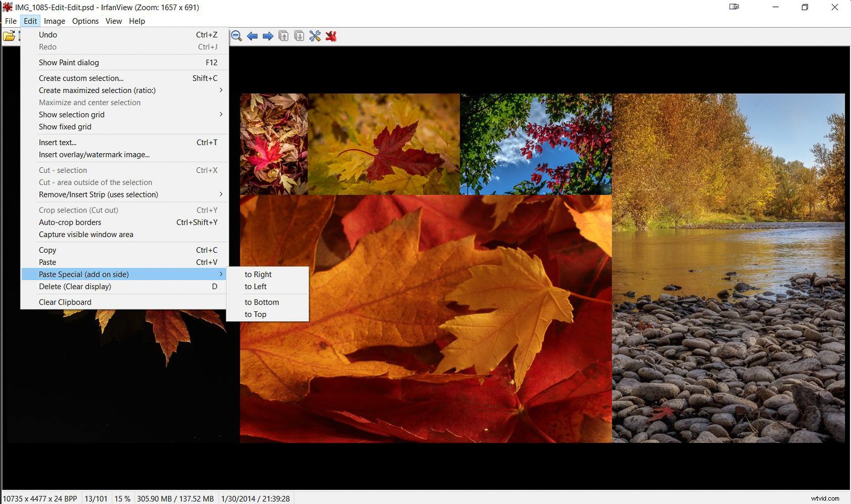Choose Paste Special to Right

[x=258, y=274]
